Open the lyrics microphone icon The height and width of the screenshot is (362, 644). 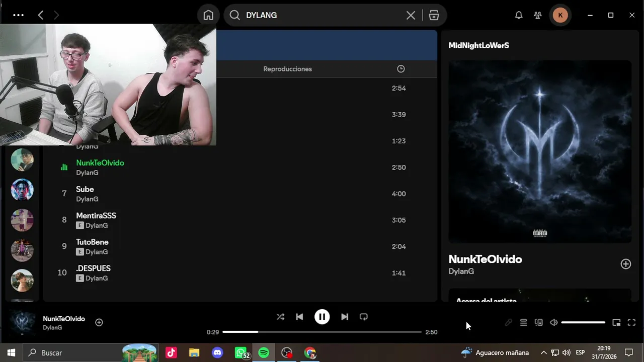(508, 322)
